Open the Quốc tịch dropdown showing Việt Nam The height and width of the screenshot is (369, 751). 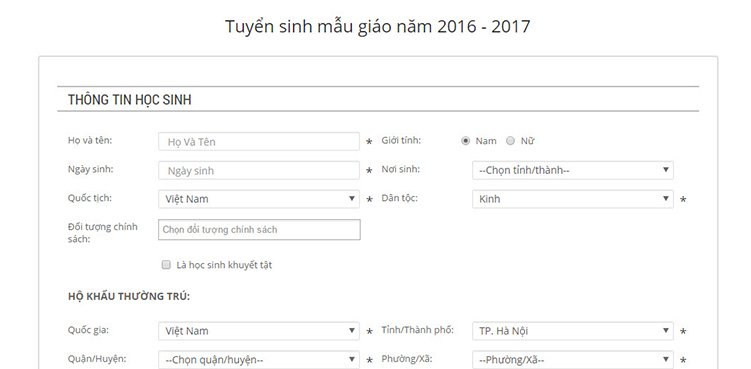[259, 199]
